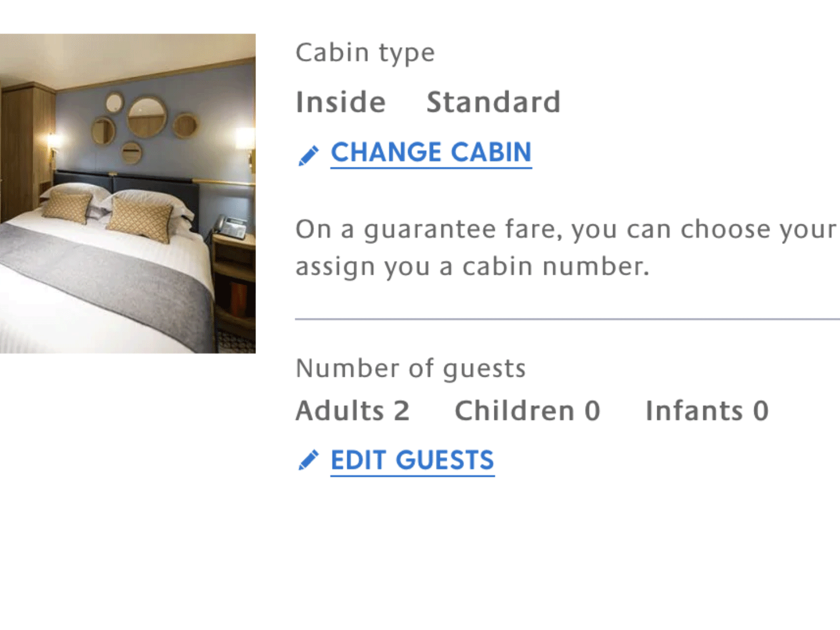Open the cabin room photo
The height and width of the screenshot is (630, 840).
(x=128, y=192)
